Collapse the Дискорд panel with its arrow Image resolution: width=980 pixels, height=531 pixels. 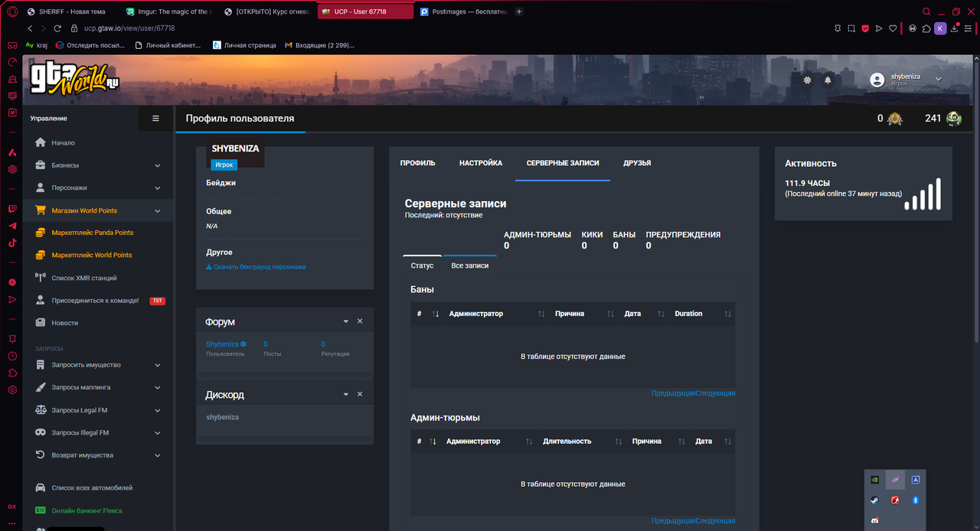pos(346,394)
